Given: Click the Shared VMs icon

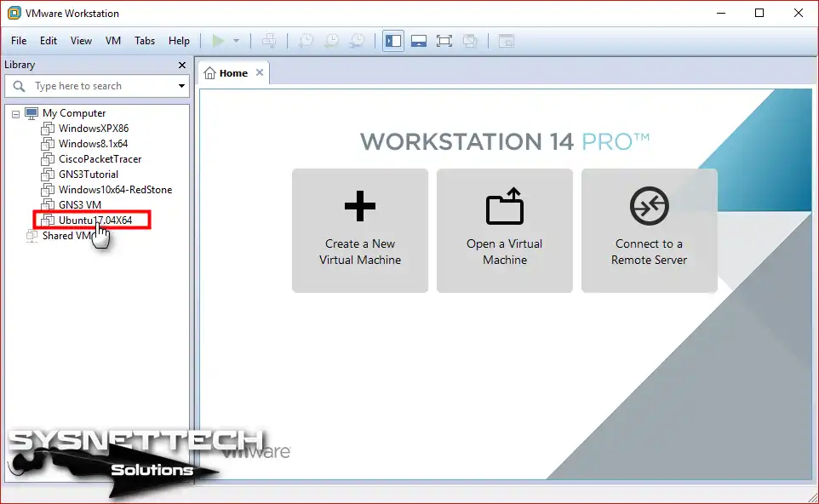Looking at the screenshot, I should [x=31, y=236].
